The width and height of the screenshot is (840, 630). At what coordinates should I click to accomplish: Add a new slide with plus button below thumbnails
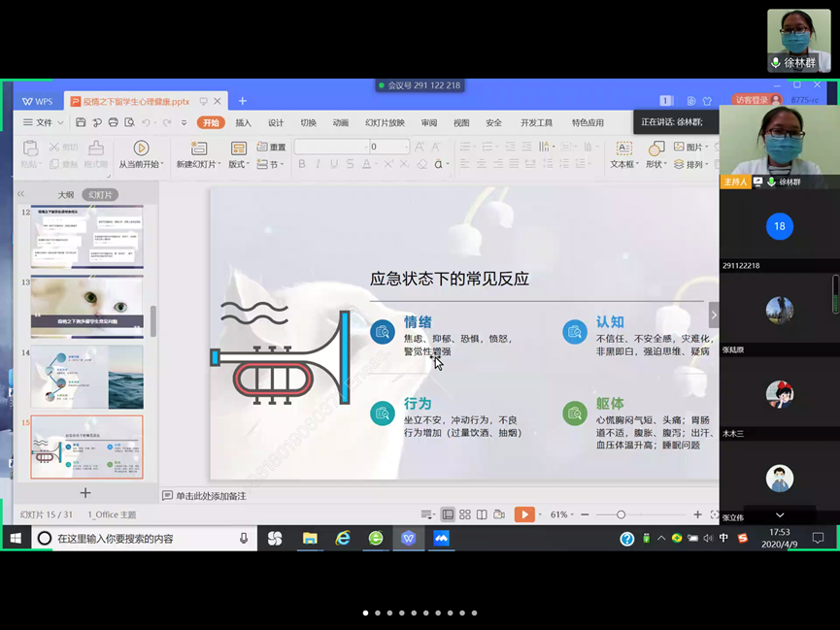85,493
